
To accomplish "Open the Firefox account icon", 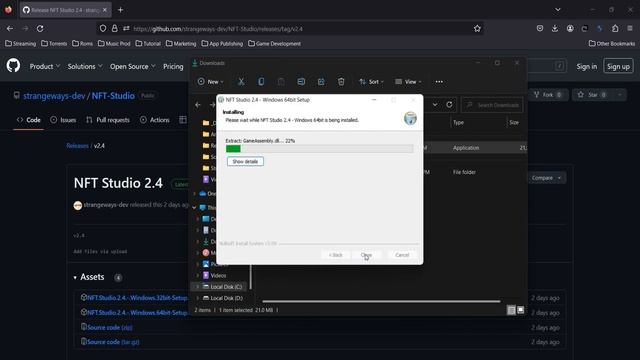I will (570, 29).
